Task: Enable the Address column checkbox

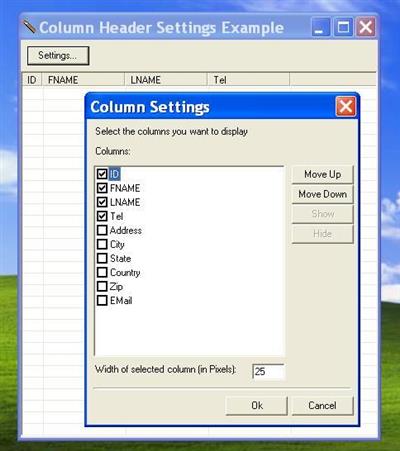Action: (x=102, y=230)
